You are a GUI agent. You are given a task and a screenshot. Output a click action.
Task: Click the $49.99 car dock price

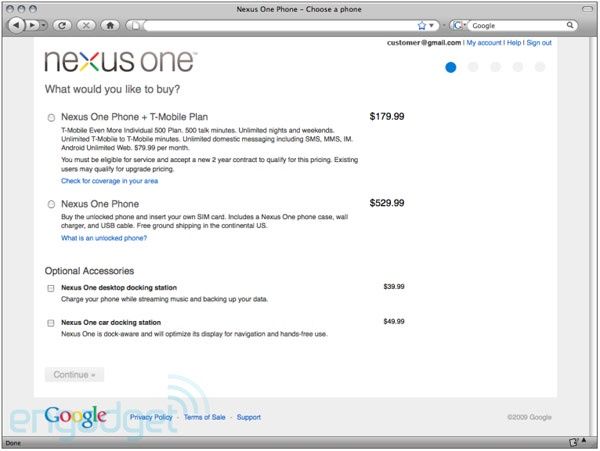394,321
